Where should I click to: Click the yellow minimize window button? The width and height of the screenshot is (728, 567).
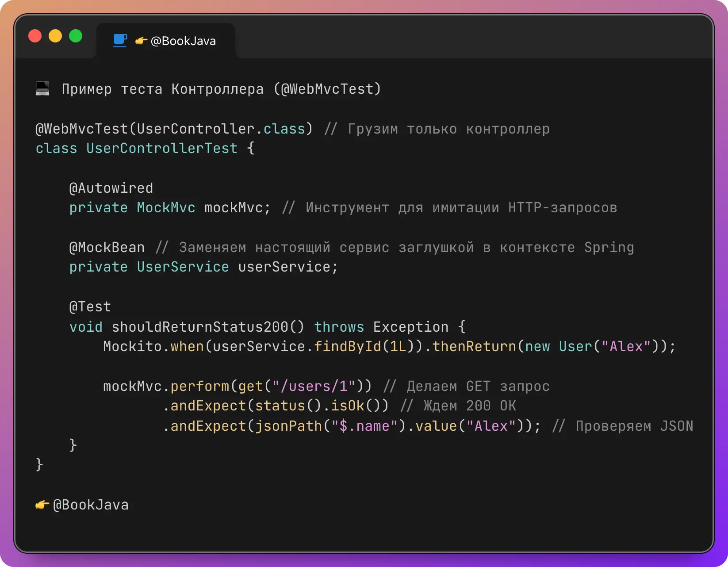point(55,36)
